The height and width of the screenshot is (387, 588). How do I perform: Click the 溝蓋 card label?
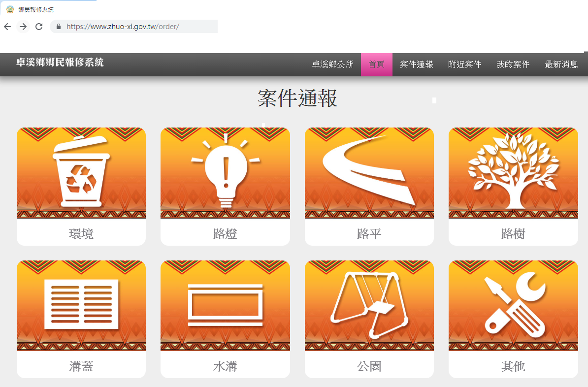pos(81,366)
